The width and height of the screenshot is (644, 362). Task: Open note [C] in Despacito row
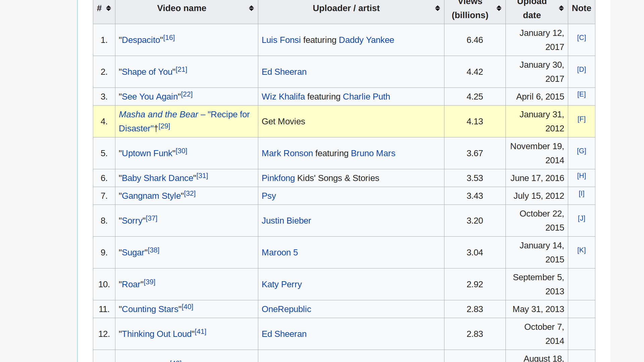point(582,38)
